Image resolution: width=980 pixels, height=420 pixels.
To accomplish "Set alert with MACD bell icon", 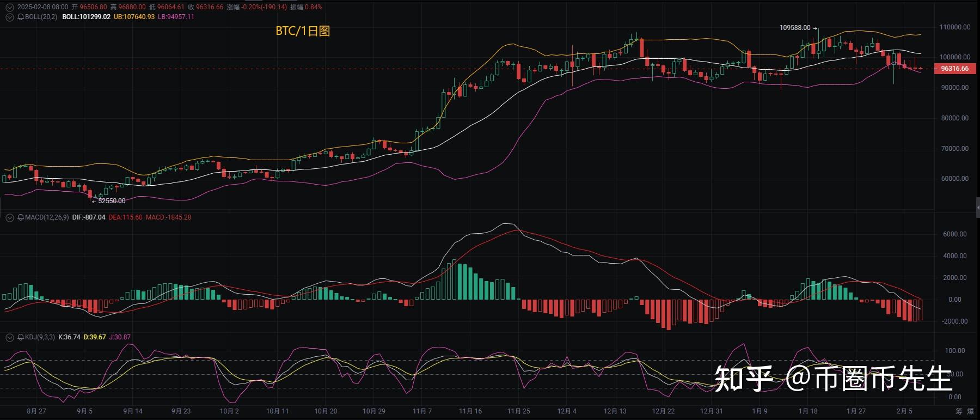I will 21,217.
